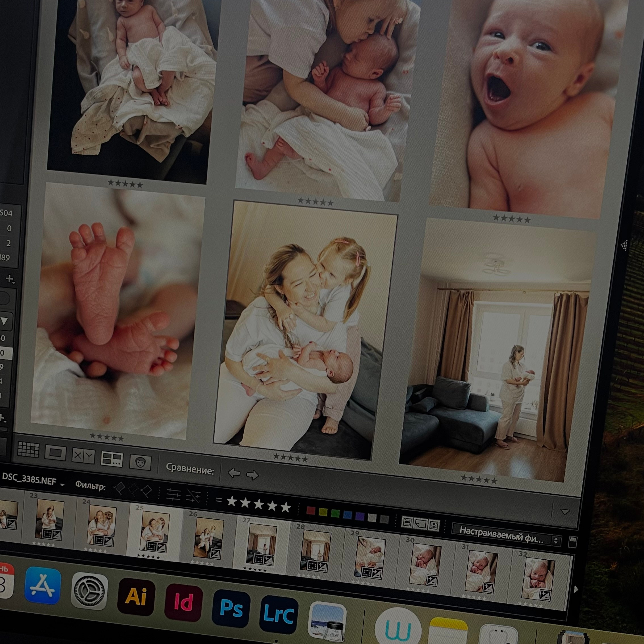Switch to Survey view icon

point(112,459)
